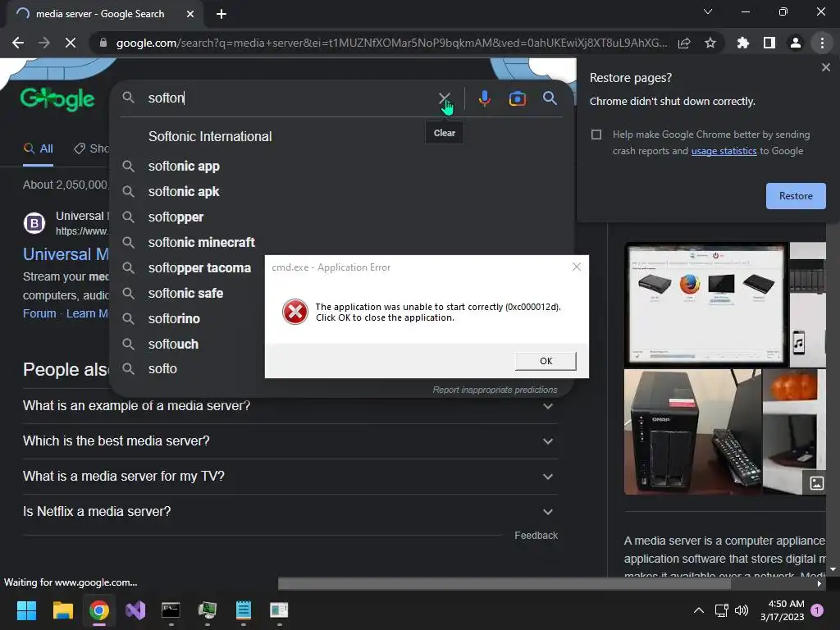Viewport: 840px width, 630px height.
Task: Enable sending crash reports checkbox
Action: [596, 135]
